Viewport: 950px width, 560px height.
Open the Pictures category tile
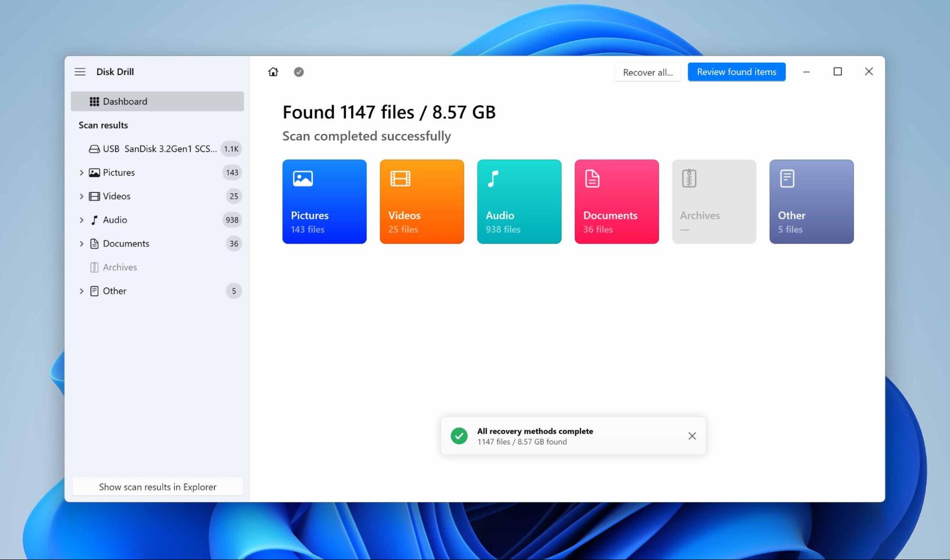[324, 201]
